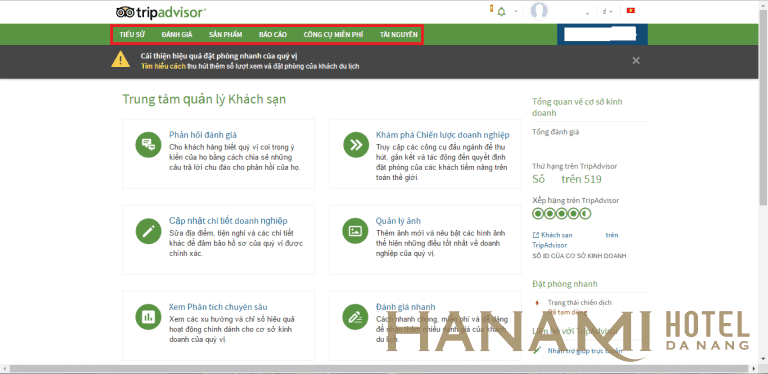Open the notifications bell icon
Viewport: 768px width, 374px height.
coord(501,11)
